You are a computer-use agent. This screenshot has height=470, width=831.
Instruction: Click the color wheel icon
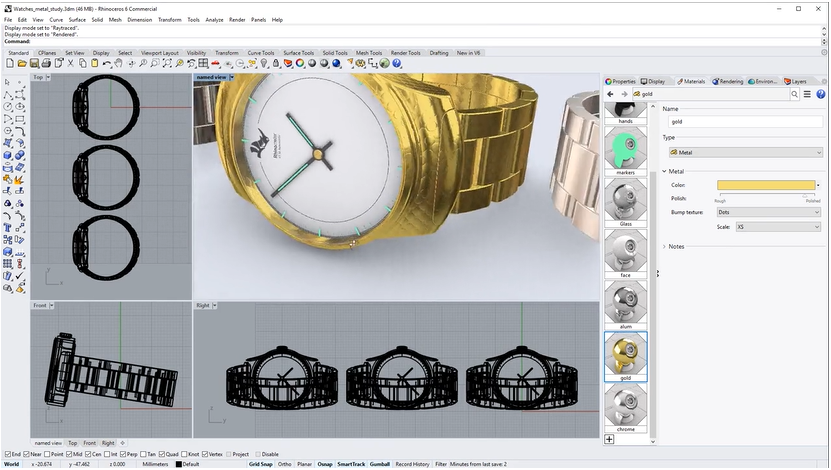(x=300, y=64)
